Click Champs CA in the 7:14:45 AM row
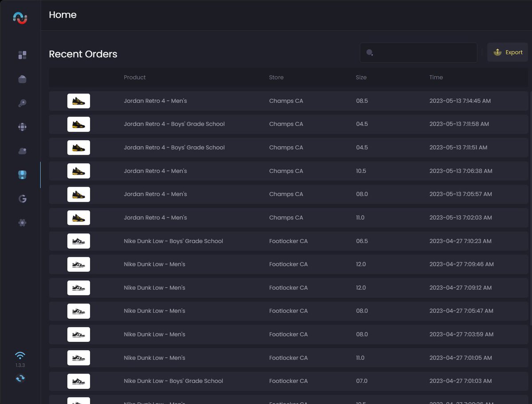 [x=286, y=101]
